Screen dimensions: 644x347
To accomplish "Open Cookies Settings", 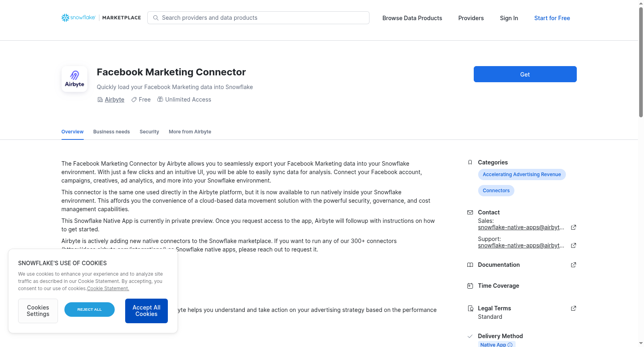I will (38, 311).
